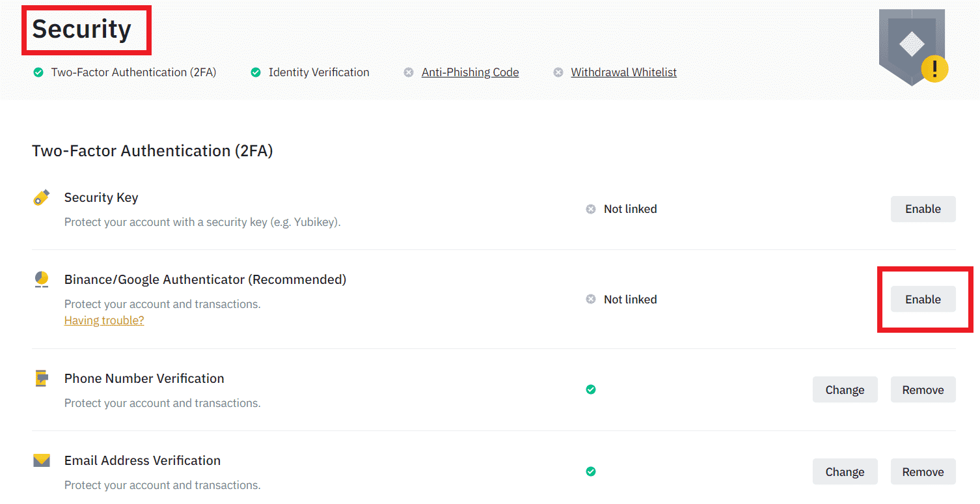The image size is (980, 504).
Task: Click 'Not linked' text in Security Key row
Action: [x=630, y=209]
